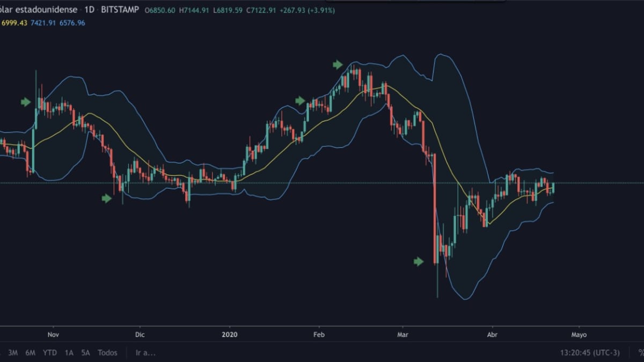
Task: Select green arrow left of late-January candles
Action: point(300,100)
